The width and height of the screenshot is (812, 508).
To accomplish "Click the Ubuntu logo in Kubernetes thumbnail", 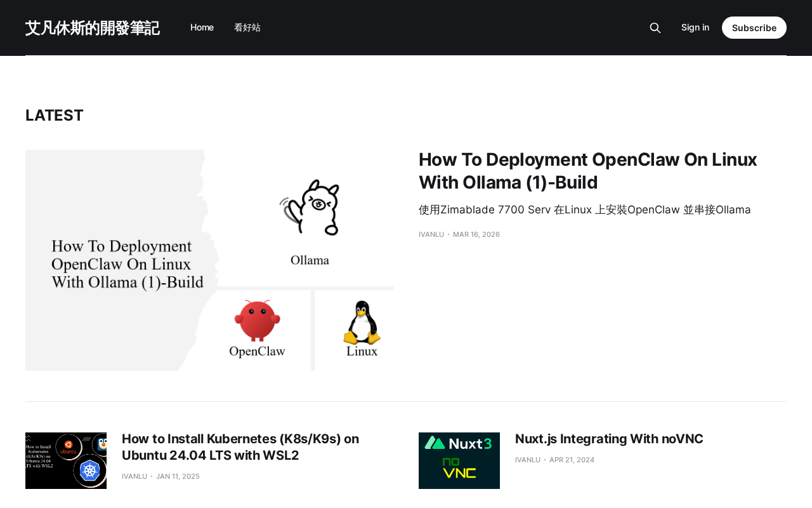I will click(68, 446).
